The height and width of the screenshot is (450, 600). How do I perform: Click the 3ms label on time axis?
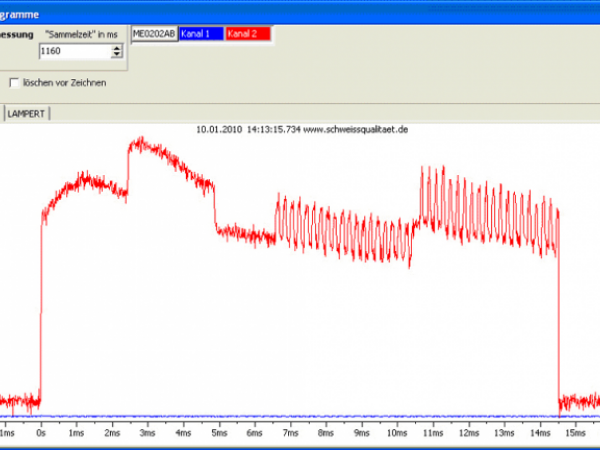click(147, 434)
